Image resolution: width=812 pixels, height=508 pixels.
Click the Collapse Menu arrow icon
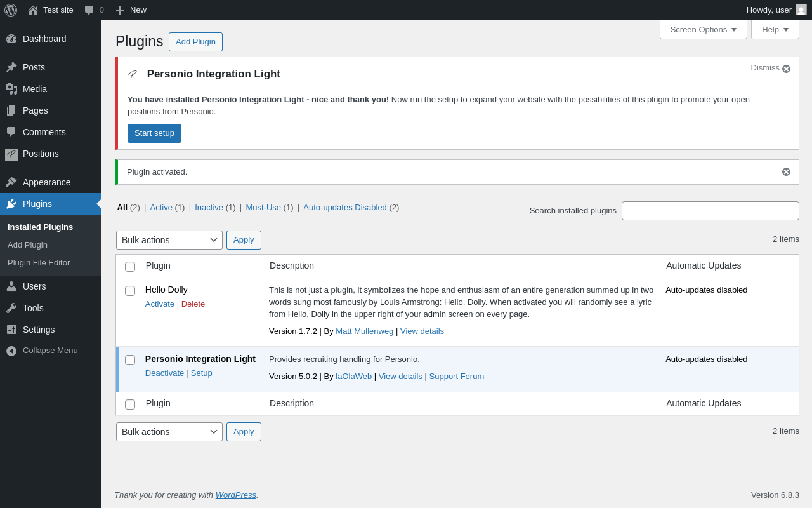point(11,351)
